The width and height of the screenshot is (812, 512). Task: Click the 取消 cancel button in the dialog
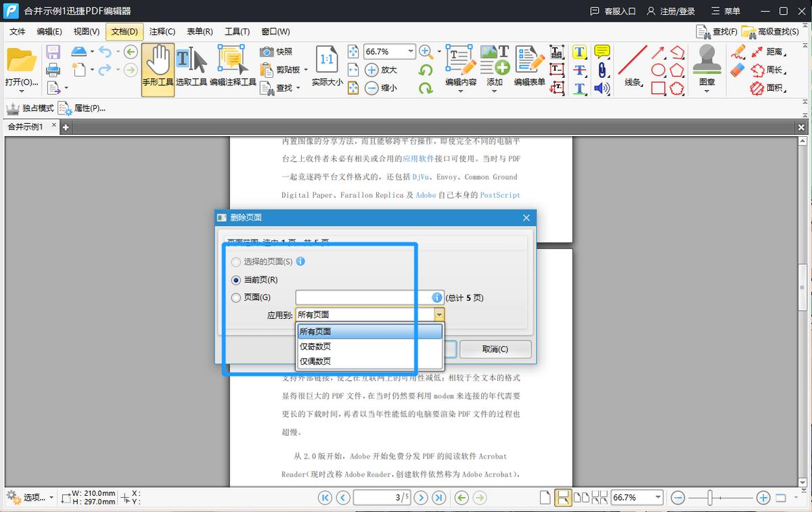coord(495,349)
